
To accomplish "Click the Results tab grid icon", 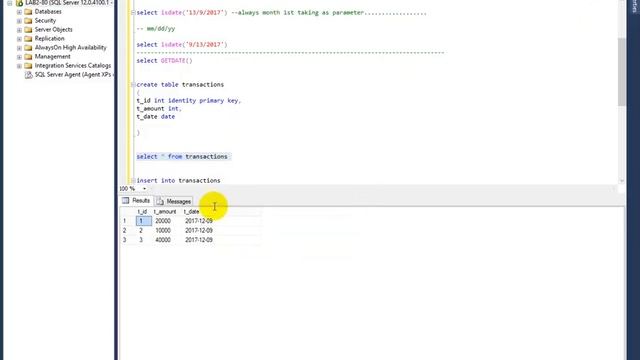I will (x=126, y=200).
